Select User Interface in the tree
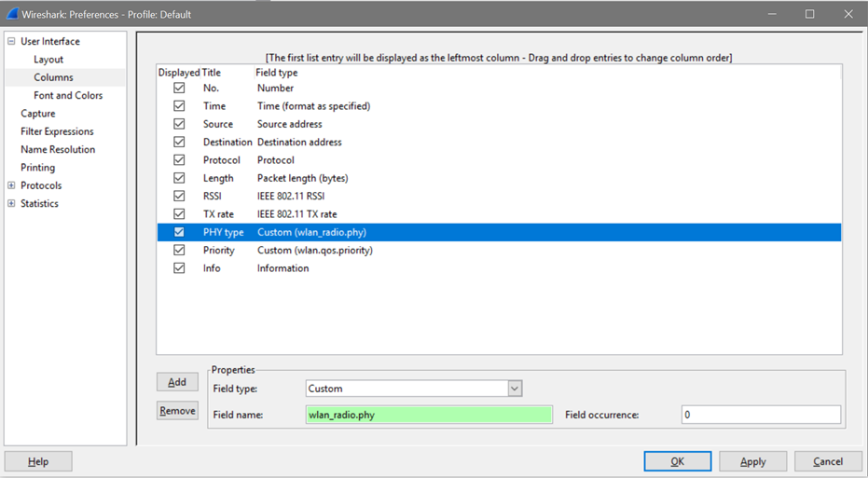 tap(49, 42)
